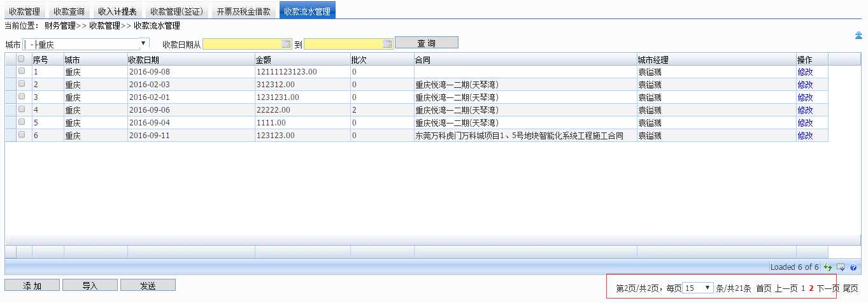Sort by the 合同 column header
Screen dimensions: 868x303
tap(525, 59)
